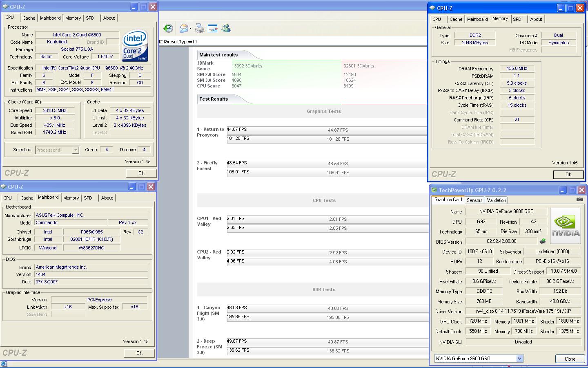Click OK in CPU-Z Memory window
The image size is (588, 368).
point(568,174)
